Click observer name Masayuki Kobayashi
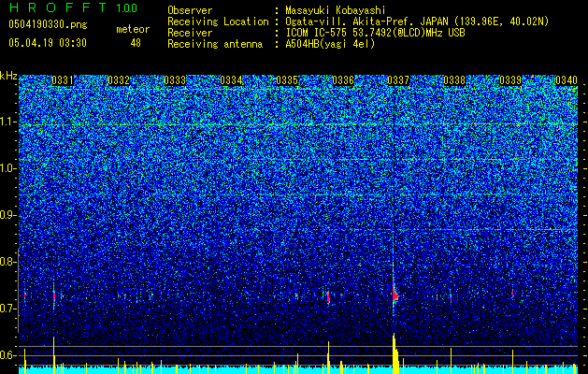588x374 pixels. tap(336, 10)
